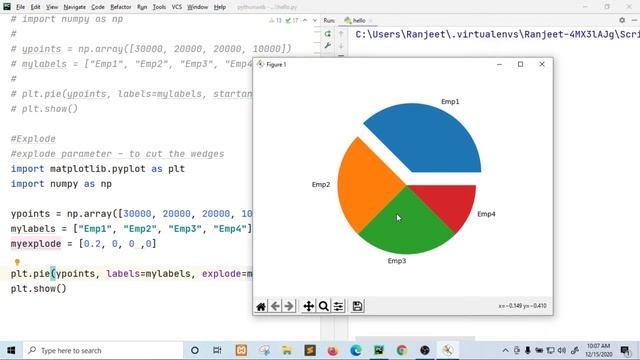This screenshot has width=640, height=360.
Task: Click the '#Explode' comment line
Action: [33, 139]
